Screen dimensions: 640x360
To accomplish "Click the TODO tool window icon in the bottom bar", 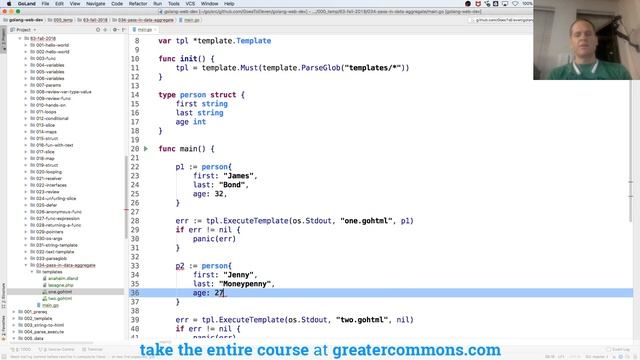I will (x=12, y=350).
